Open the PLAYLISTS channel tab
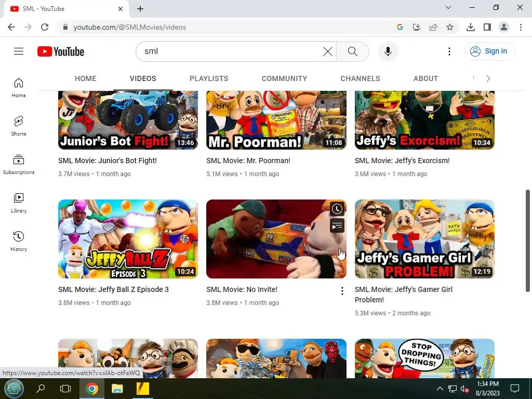532x399 pixels. [209, 79]
